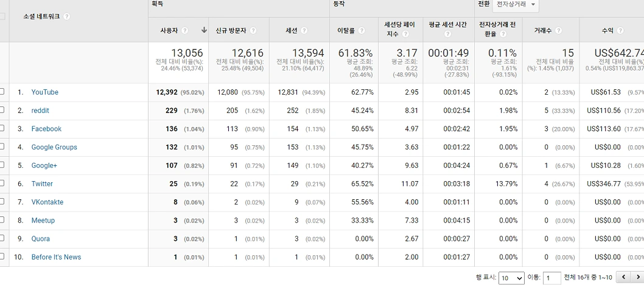Show help for 수익 column
Viewport: 644px width, 285px height.
tap(620, 31)
